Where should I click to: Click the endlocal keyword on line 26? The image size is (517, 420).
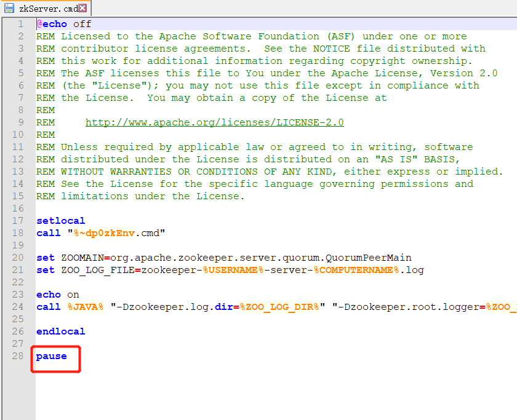click(x=60, y=331)
